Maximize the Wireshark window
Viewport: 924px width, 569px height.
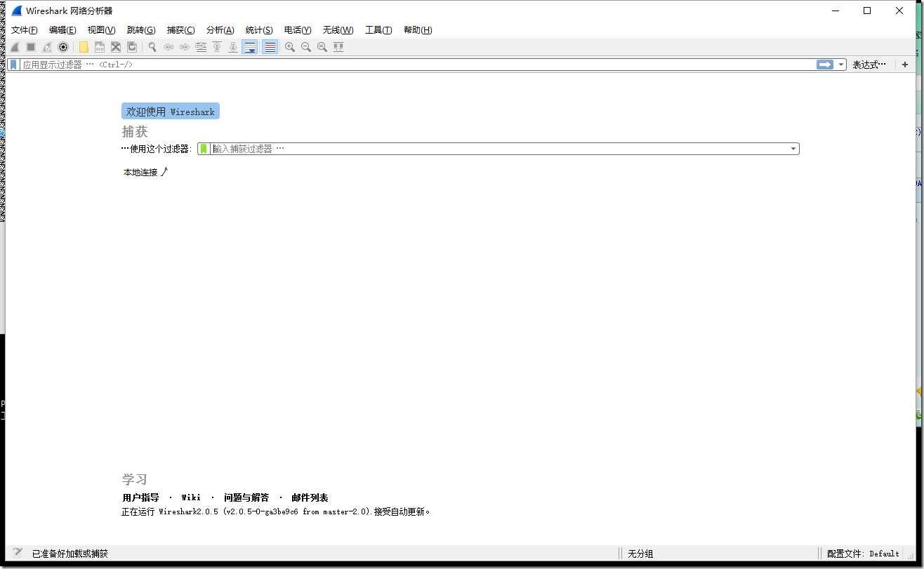(867, 11)
